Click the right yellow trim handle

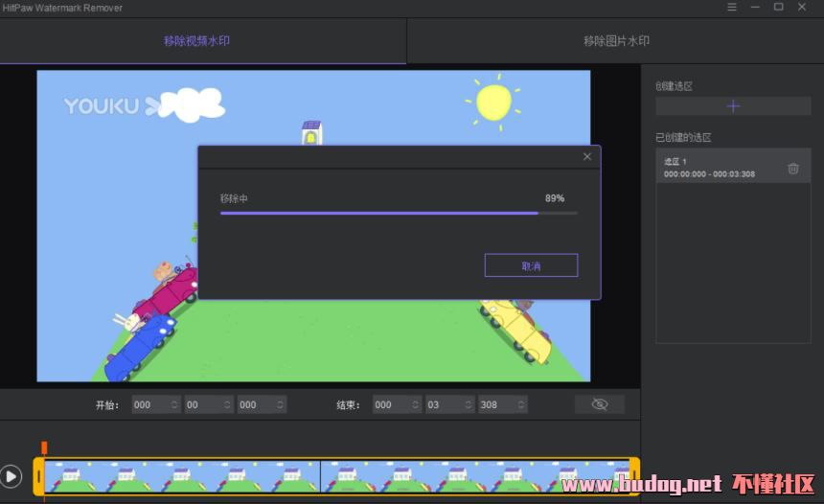[x=634, y=476]
